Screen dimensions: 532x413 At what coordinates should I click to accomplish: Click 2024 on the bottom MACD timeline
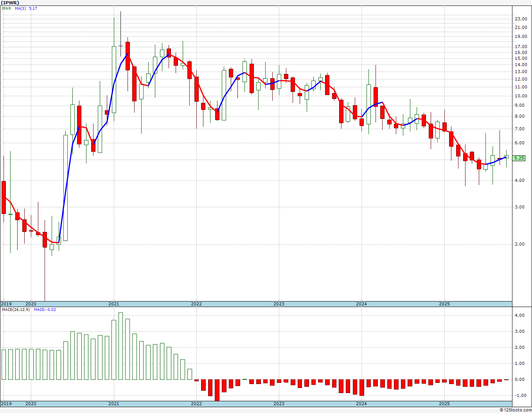(x=361, y=404)
